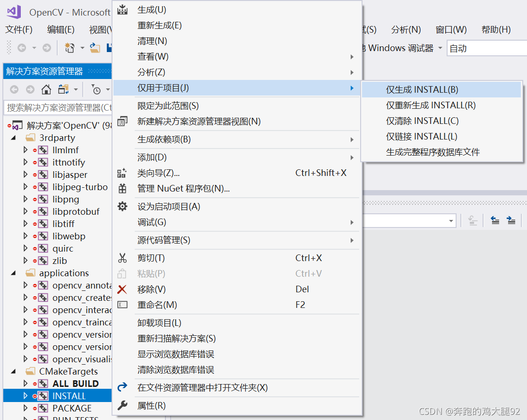The width and height of the screenshot is (527, 420).
Task: Open the combo box dropdown in lower right panel
Action: [451, 221]
